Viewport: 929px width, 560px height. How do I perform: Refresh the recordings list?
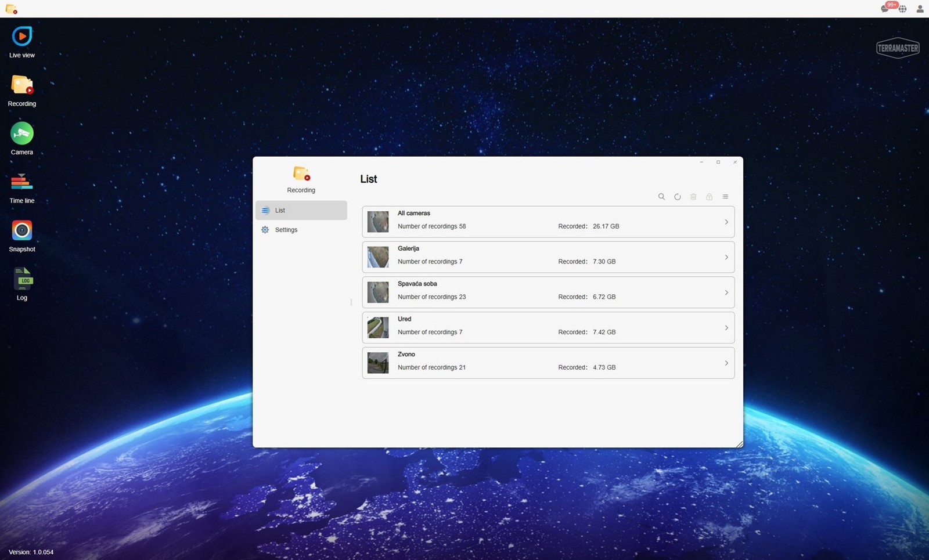(x=678, y=197)
